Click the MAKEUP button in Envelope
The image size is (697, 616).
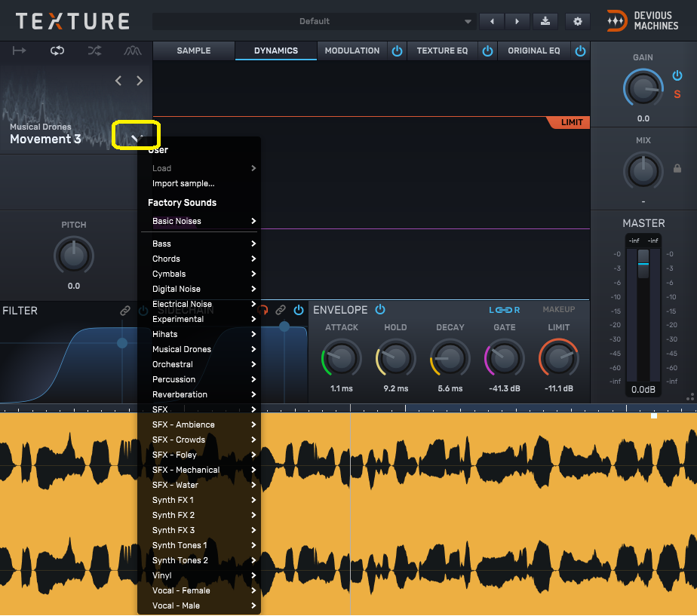[559, 309]
